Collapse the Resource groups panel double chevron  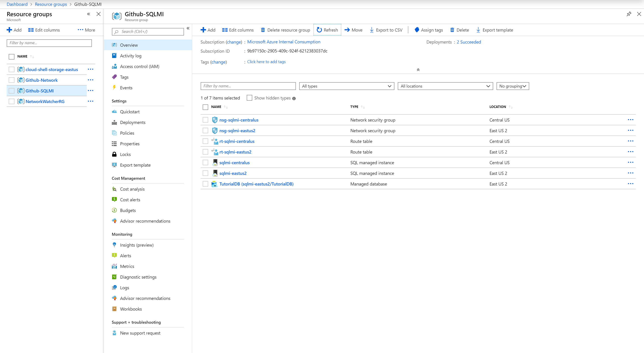[x=89, y=14]
